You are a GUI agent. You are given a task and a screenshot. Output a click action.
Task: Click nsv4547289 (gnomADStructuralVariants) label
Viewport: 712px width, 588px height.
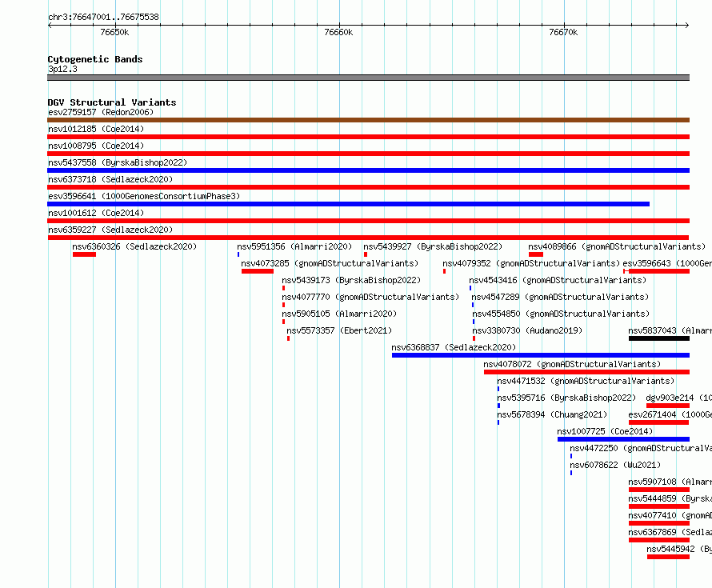[x=560, y=297]
